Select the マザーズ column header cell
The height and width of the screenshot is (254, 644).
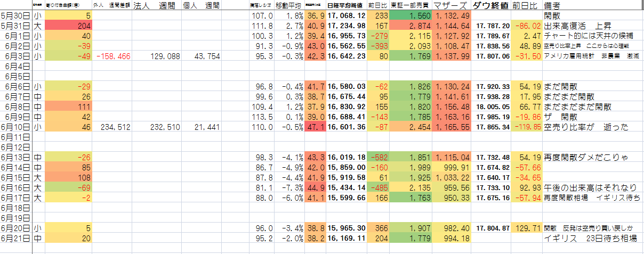click(x=451, y=6)
